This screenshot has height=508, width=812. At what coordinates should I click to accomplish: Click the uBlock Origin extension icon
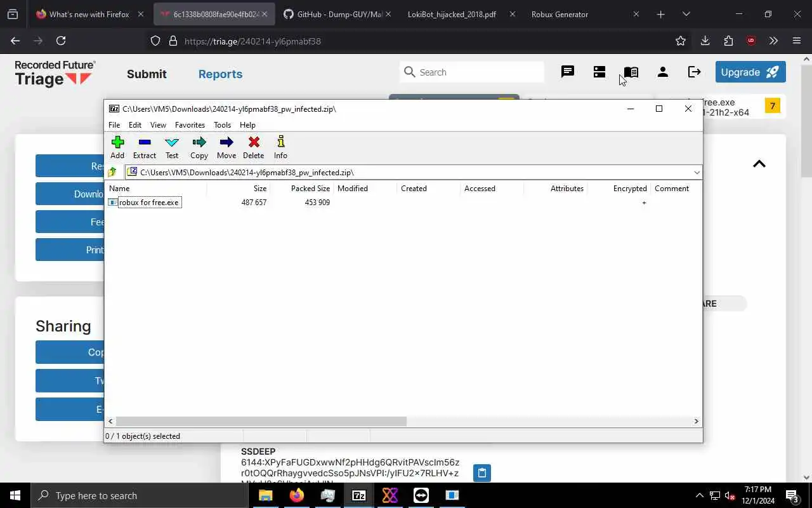[751, 41]
